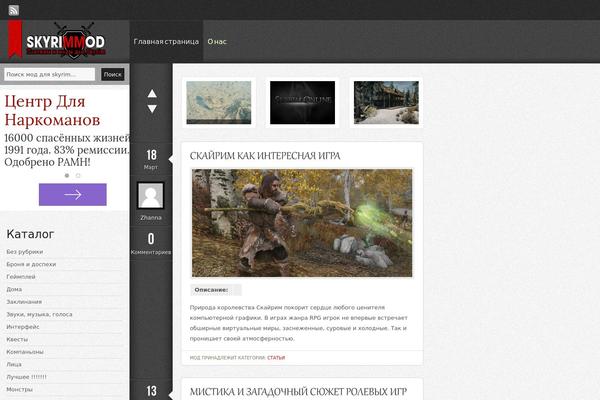Open the RSS feed icon

tap(14, 10)
